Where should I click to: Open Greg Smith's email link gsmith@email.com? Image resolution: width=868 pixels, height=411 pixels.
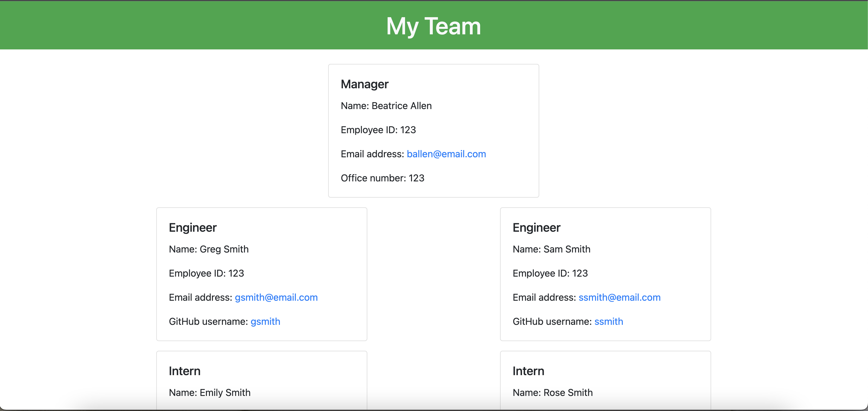276,297
